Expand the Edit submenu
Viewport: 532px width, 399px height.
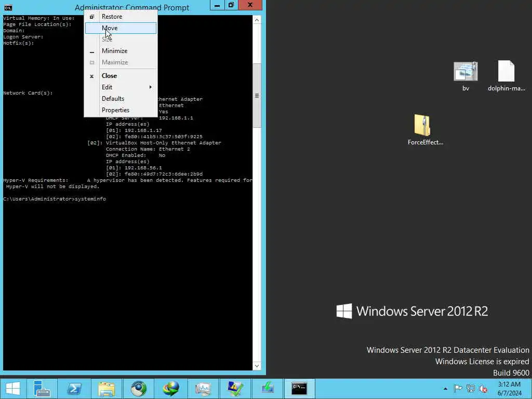click(x=121, y=87)
